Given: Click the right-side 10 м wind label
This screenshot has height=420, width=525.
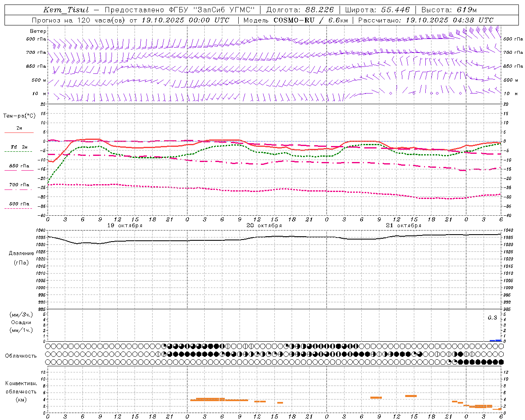Looking at the screenshot, I should pyautogui.click(x=510, y=94).
